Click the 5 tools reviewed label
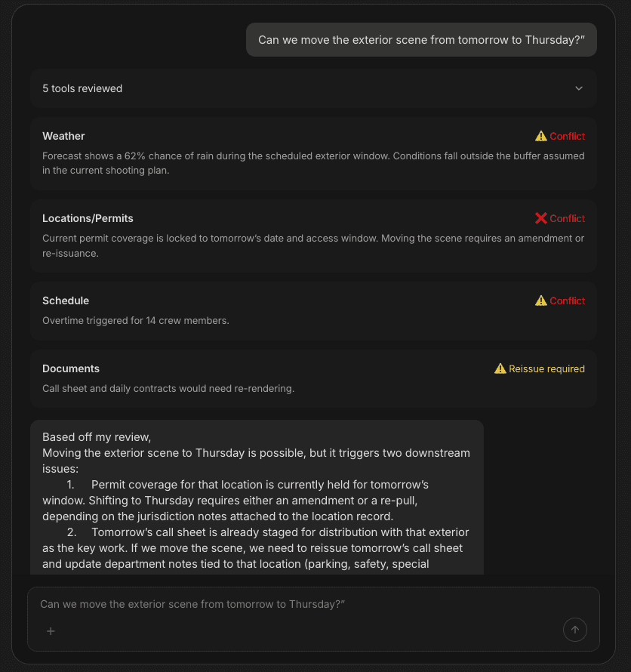631x672 pixels. point(82,88)
